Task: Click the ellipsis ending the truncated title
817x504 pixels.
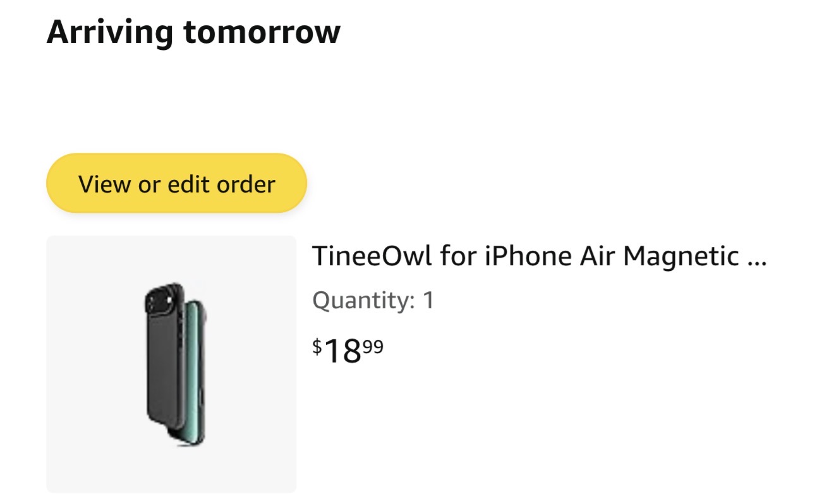Action: (756, 258)
